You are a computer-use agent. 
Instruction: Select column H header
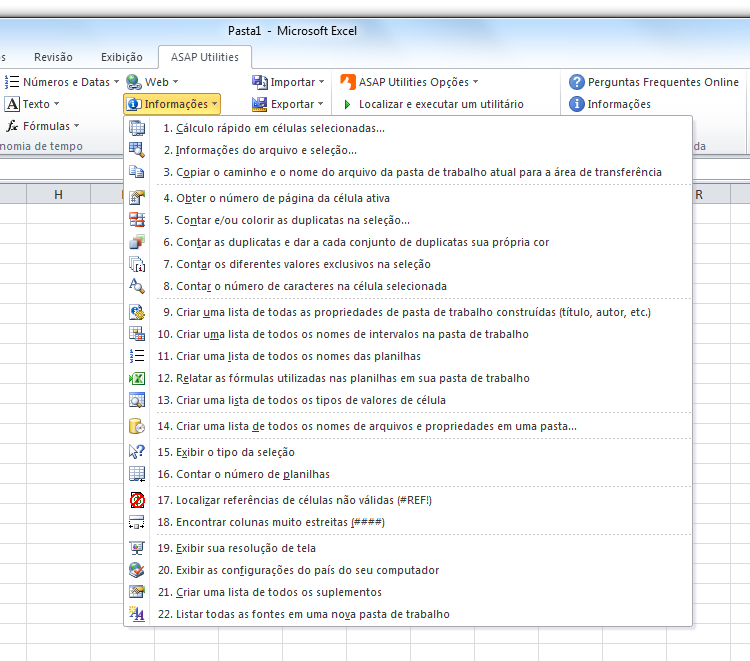pyautogui.click(x=58, y=195)
